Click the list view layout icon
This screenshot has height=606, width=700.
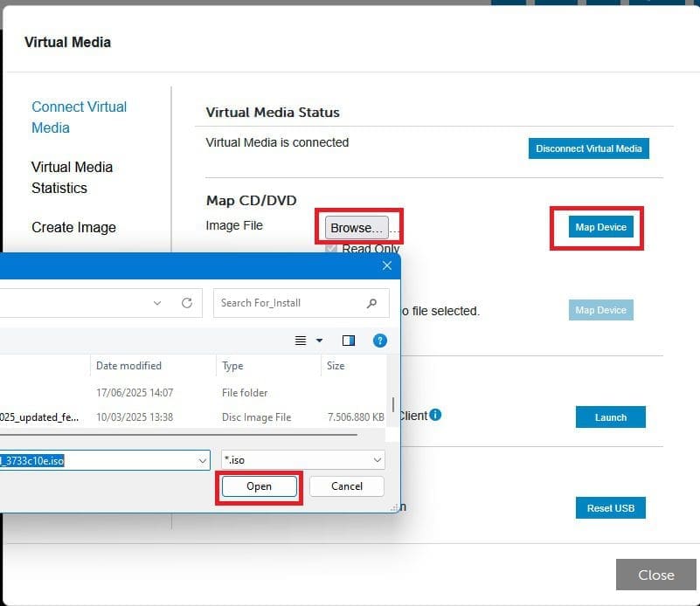pyautogui.click(x=301, y=341)
